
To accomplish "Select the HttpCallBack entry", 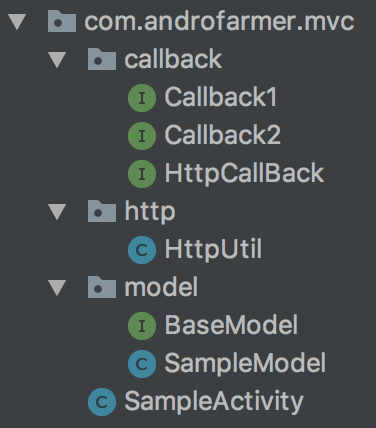I will pos(244,173).
